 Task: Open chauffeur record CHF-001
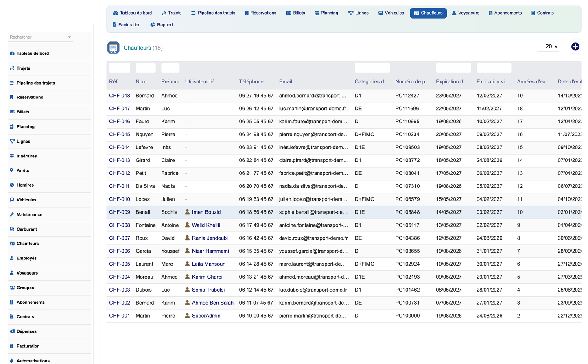point(120,316)
